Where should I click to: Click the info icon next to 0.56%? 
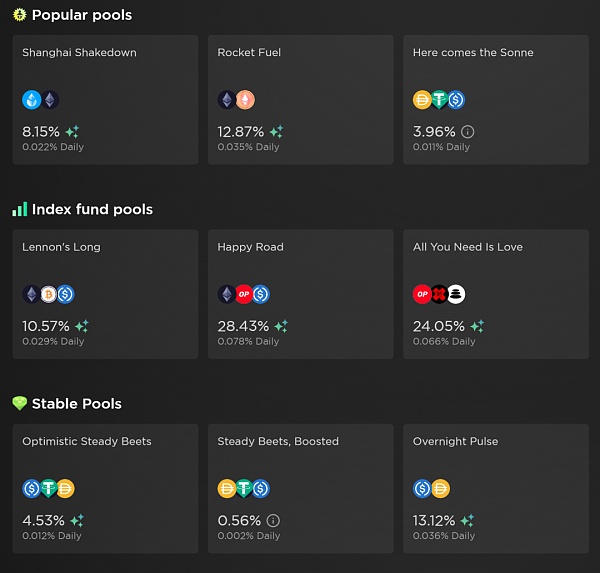pyautogui.click(x=273, y=521)
